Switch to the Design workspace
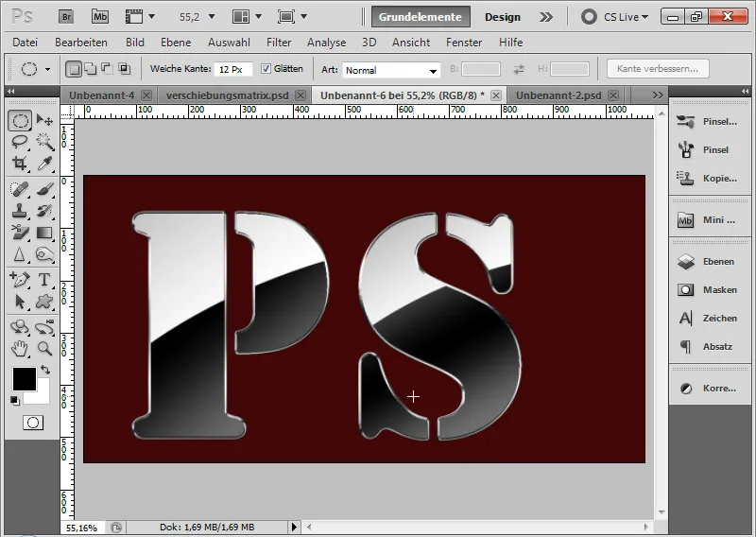This screenshot has width=756, height=537. click(503, 17)
